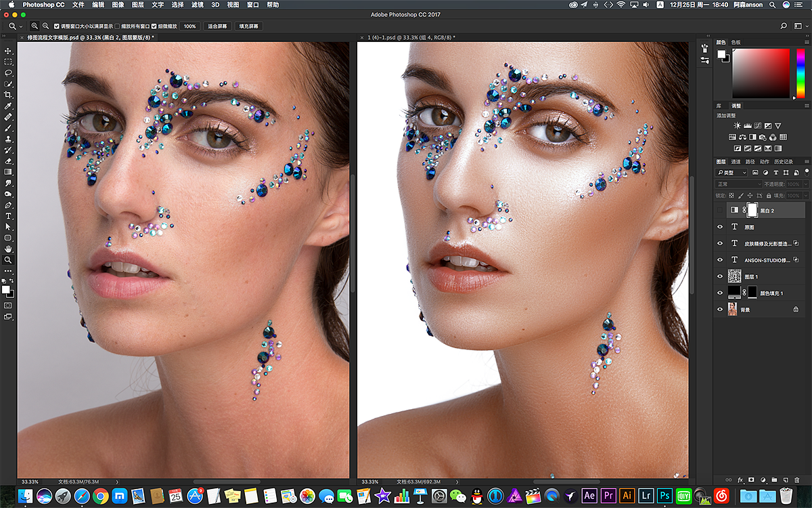
Task: Open blend mode dropdown 正常
Action: pos(740,184)
